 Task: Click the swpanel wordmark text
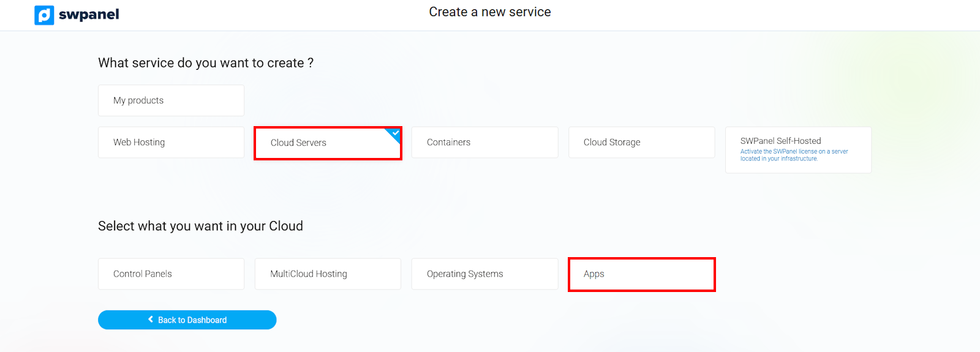(89, 15)
